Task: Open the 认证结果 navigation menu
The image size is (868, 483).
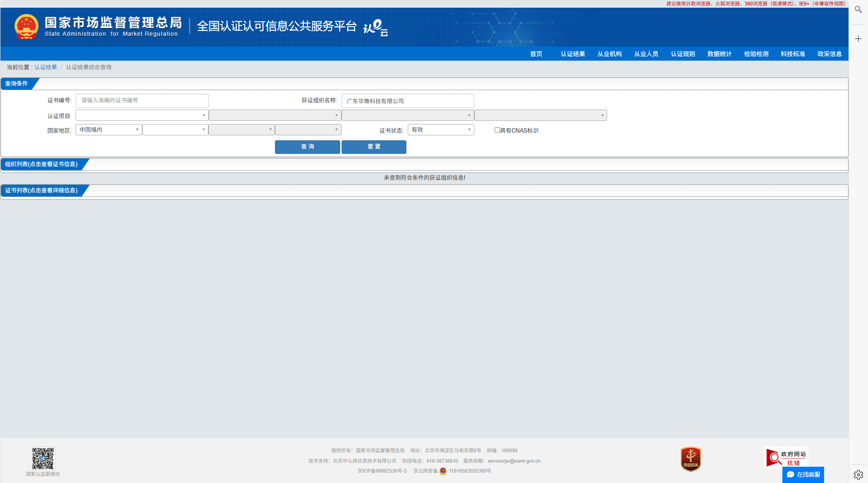Action: (x=573, y=54)
